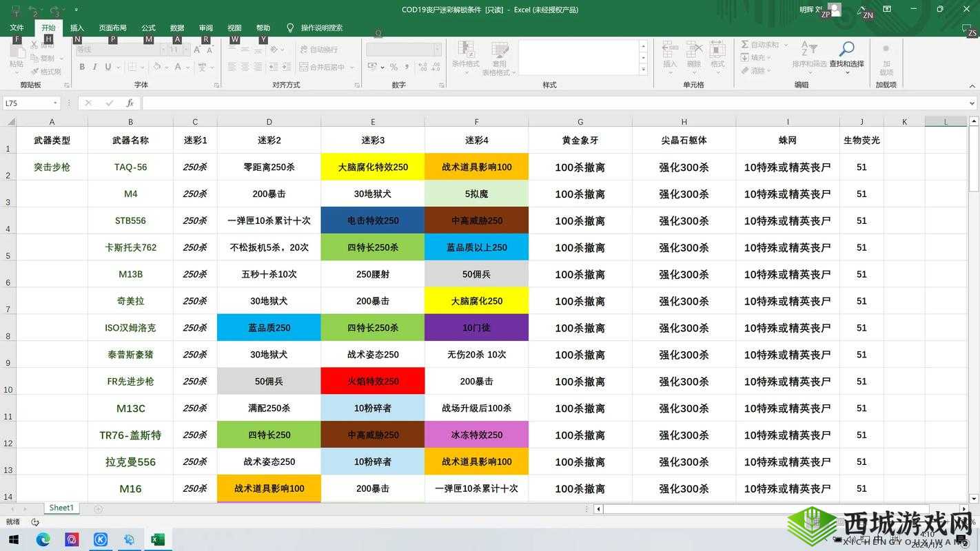The height and width of the screenshot is (551, 980).
Task: Select cell B2 containing TAQ-56
Action: pyautogui.click(x=130, y=167)
